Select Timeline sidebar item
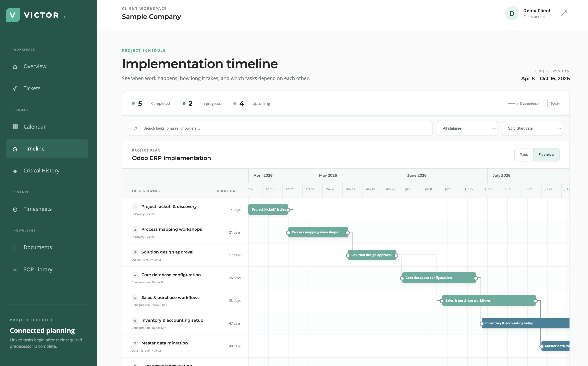Image resolution: width=588 pixels, height=366 pixels. [x=47, y=148]
